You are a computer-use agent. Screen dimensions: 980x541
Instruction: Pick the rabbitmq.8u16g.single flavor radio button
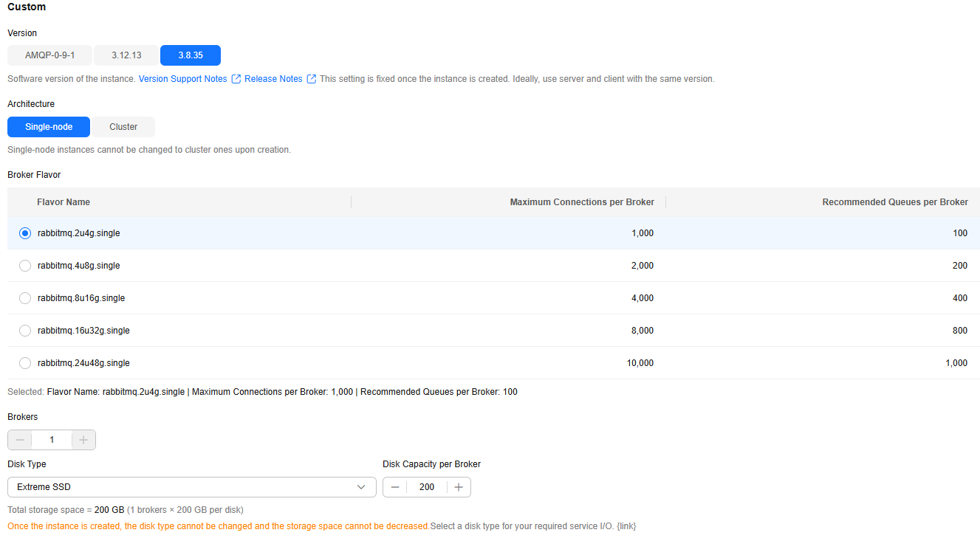pyautogui.click(x=25, y=298)
